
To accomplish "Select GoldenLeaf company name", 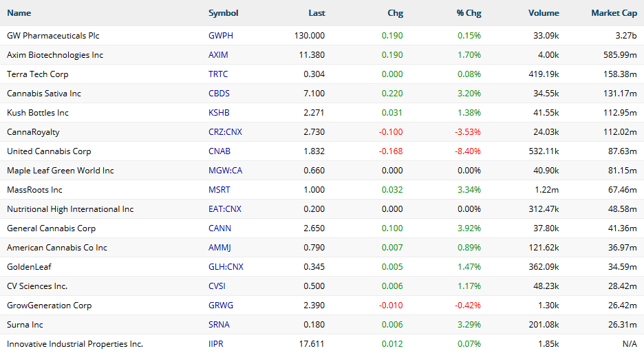I will [29, 268].
